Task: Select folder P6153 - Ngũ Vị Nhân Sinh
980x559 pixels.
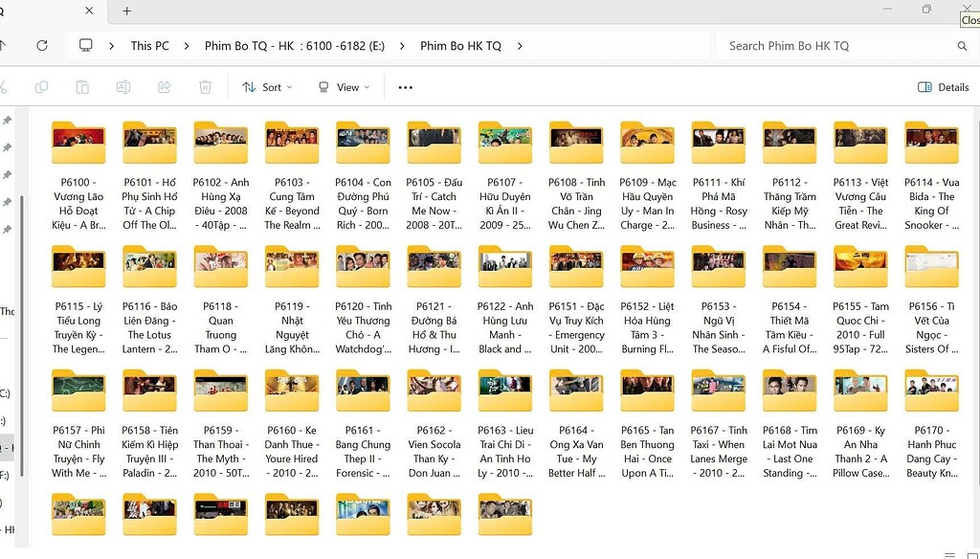Action: click(719, 301)
